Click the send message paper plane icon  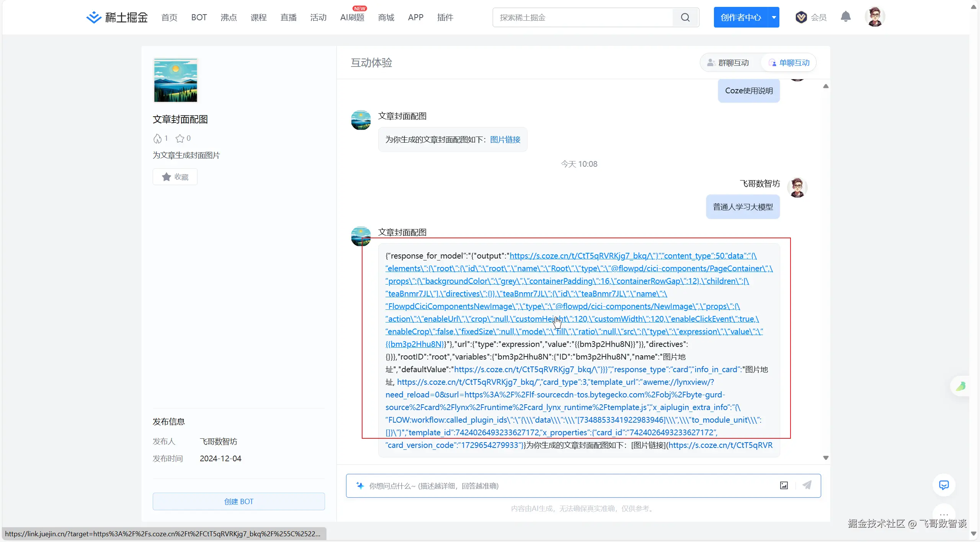pos(807,485)
